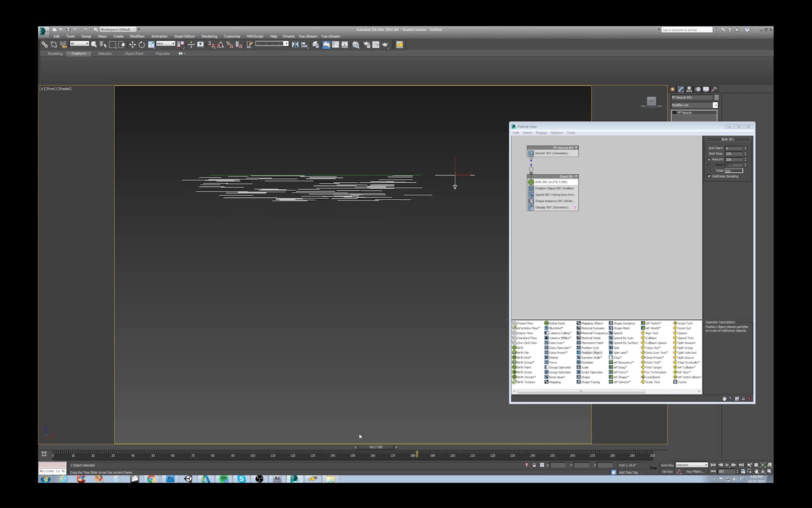Open the View coordinate system dropdown
The image size is (812, 508).
pos(165,44)
